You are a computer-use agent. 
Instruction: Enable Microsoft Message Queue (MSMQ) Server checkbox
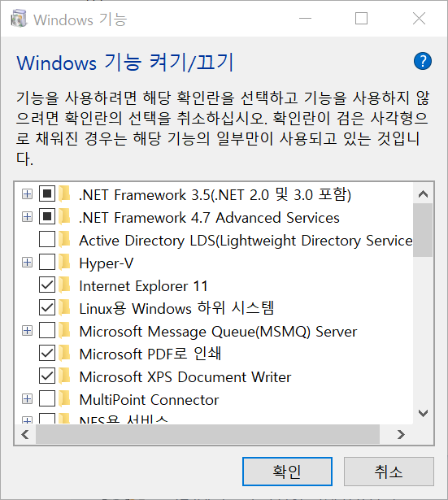[x=47, y=331]
